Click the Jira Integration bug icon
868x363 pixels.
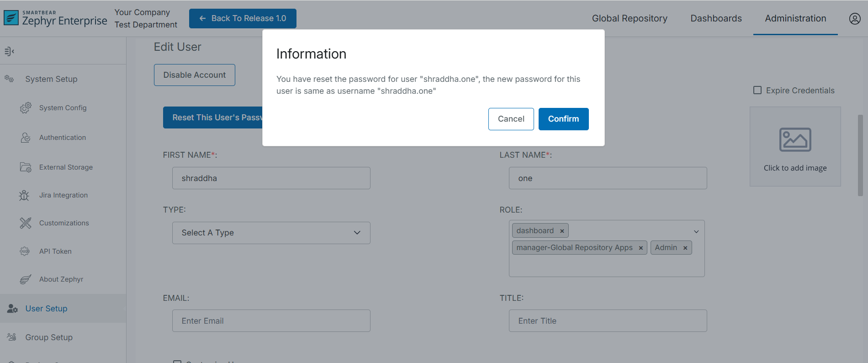[24, 196]
